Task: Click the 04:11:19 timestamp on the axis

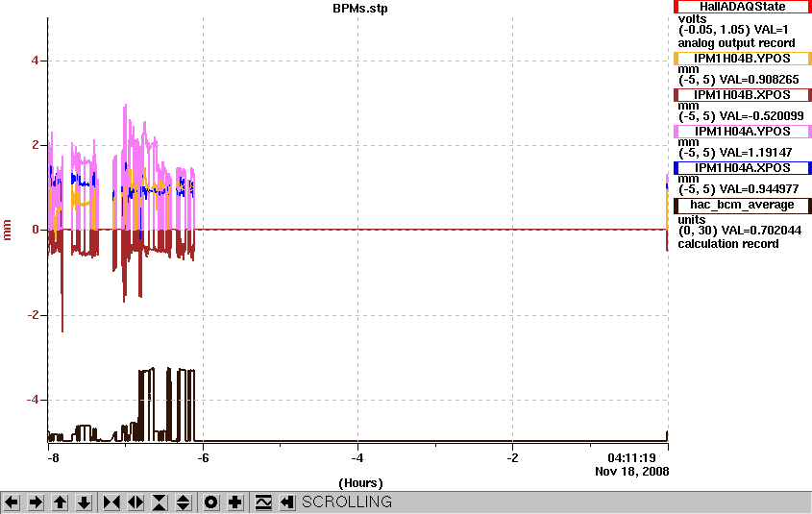Action: tap(631, 458)
